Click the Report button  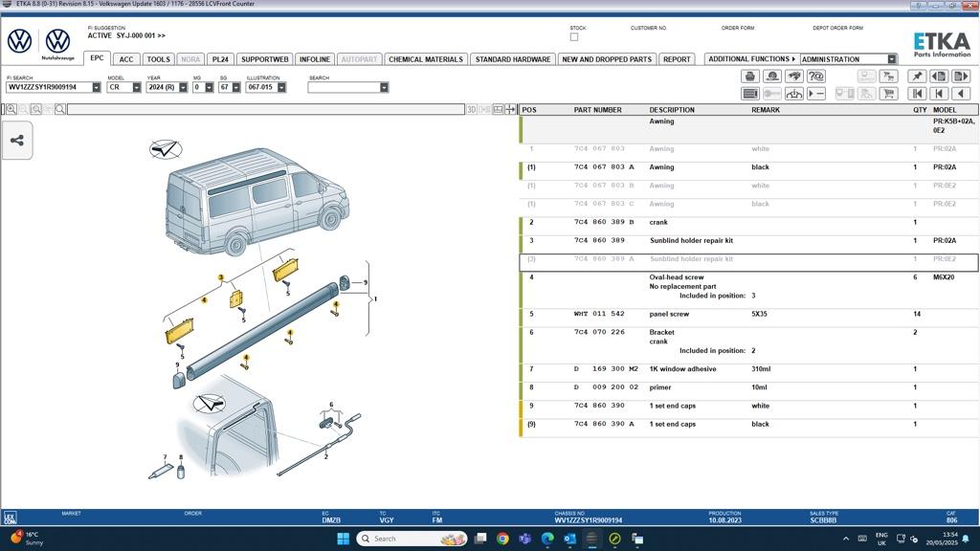[677, 59]
